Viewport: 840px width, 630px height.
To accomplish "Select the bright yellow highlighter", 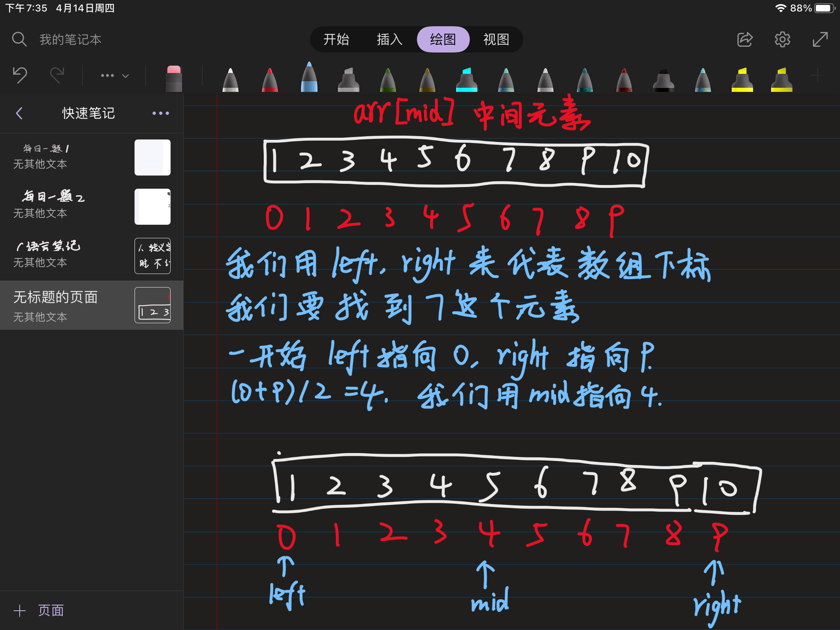I will point(742,80).
